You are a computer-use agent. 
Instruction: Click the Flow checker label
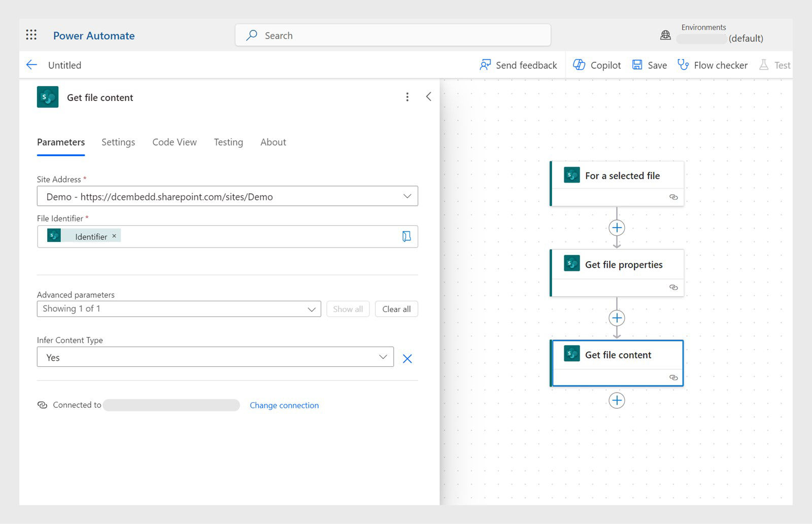pyautogui.click(x=721, y=65)
